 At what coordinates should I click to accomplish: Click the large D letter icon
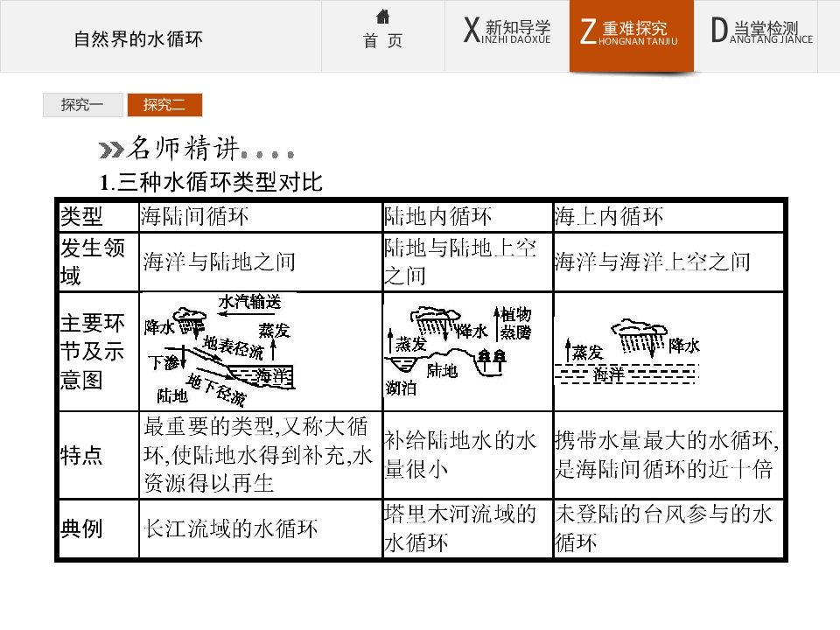coord(719,30)
